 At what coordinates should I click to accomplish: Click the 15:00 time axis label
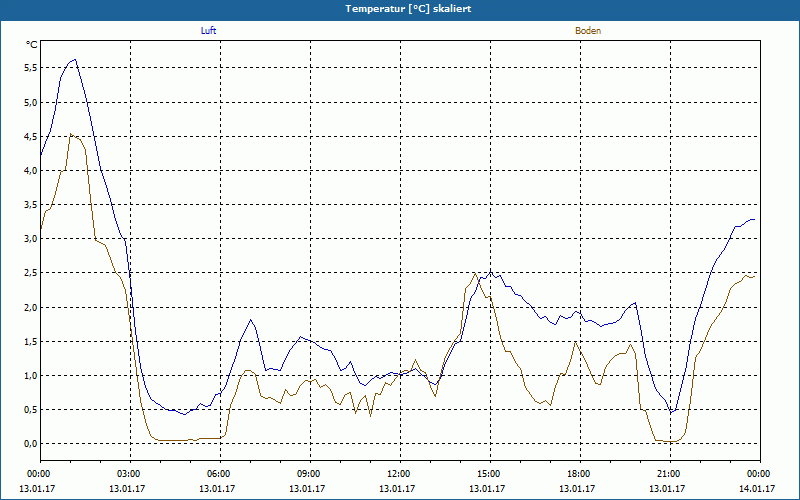coord(490,474)
